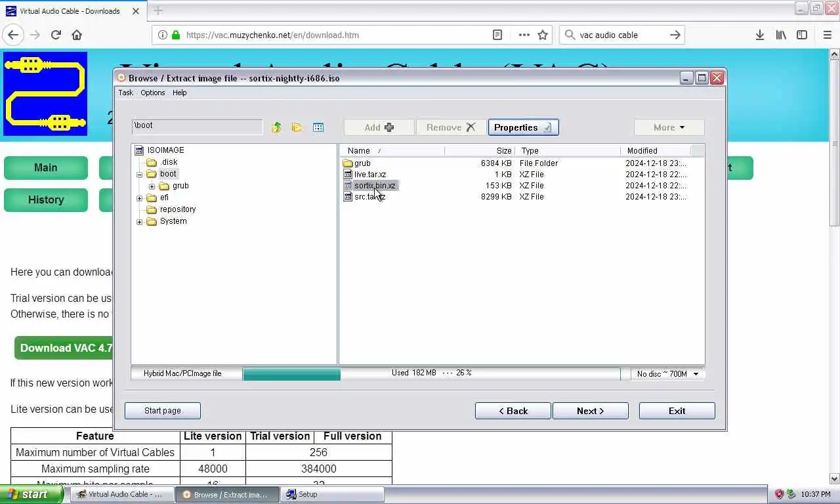Open the More dropdown button

669,127
